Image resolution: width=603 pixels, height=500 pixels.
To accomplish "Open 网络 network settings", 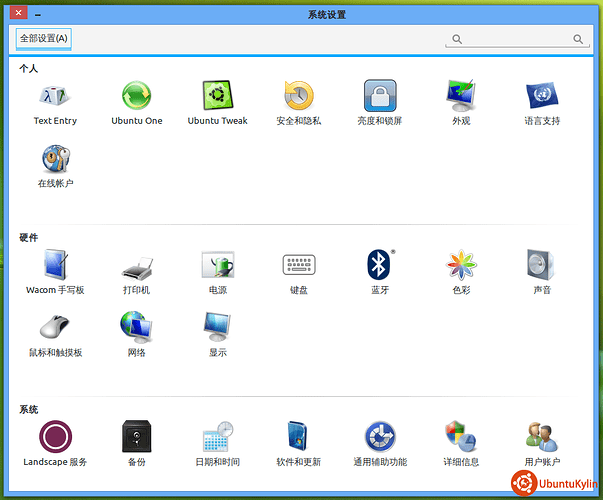I will tap(136, 328).
